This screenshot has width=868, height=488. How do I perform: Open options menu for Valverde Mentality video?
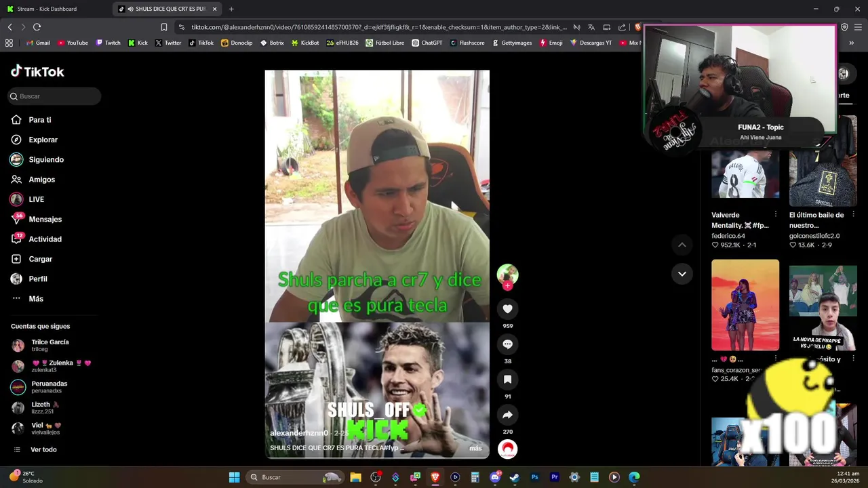[x=776, y=215]
